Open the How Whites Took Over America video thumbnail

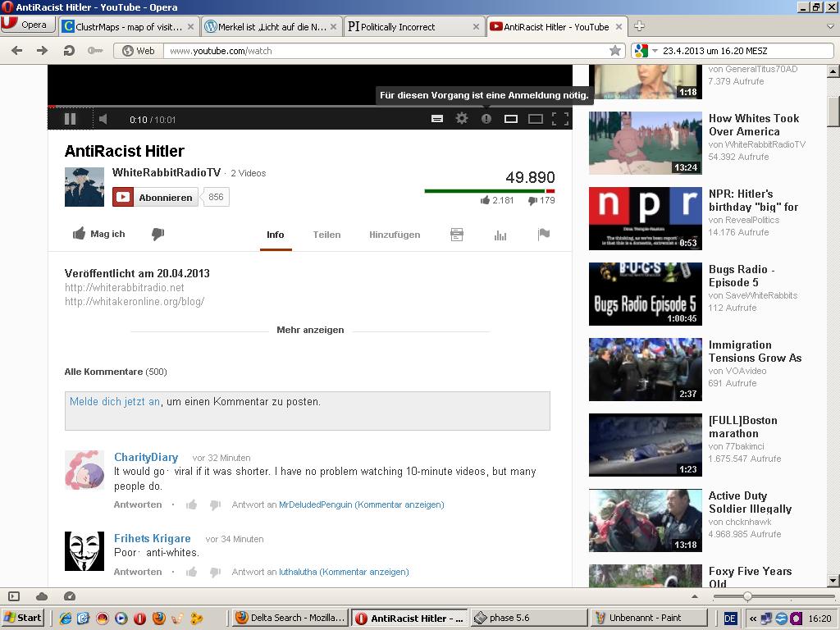coord(645,143)
